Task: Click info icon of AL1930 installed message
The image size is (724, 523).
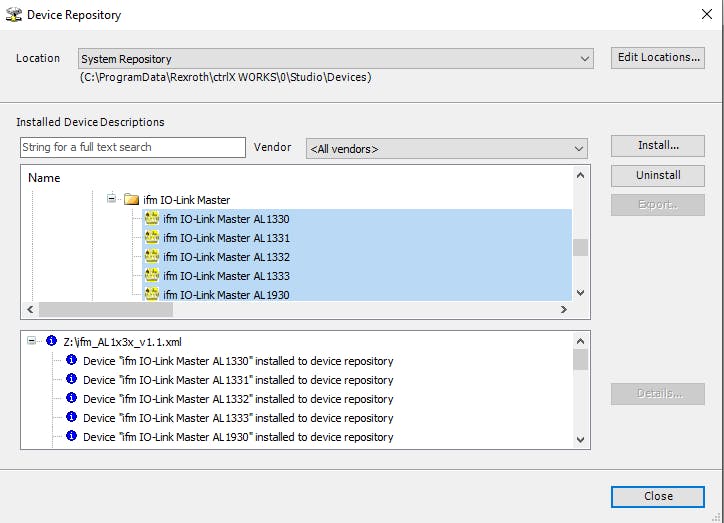Action: point(72,435)
